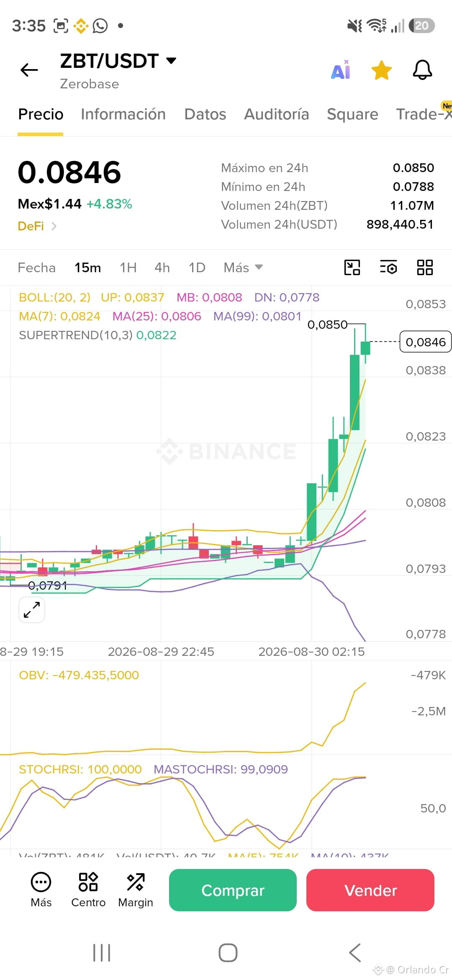
Task: Tap the Comprar button
Action: 233,890
